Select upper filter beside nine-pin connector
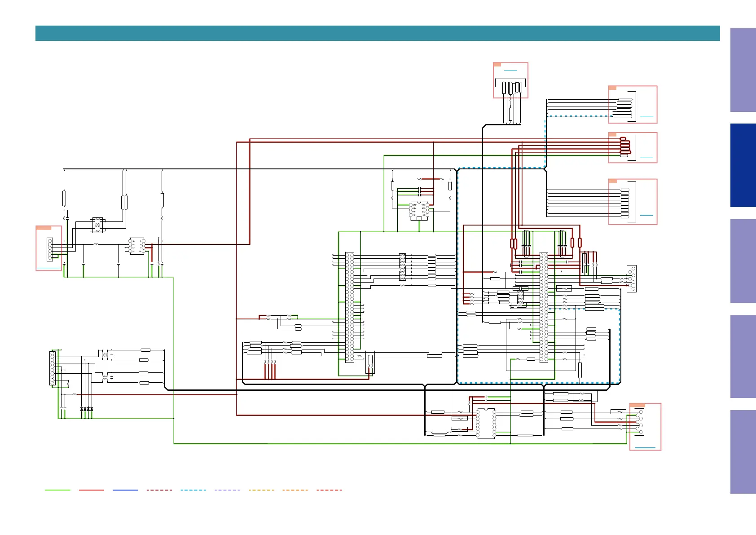 click(x=105, y=355)
